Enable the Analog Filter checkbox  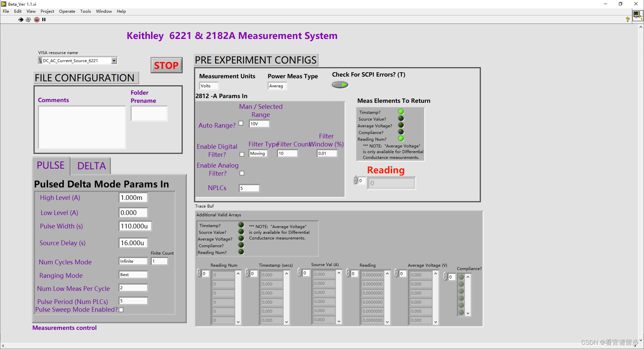242,173
